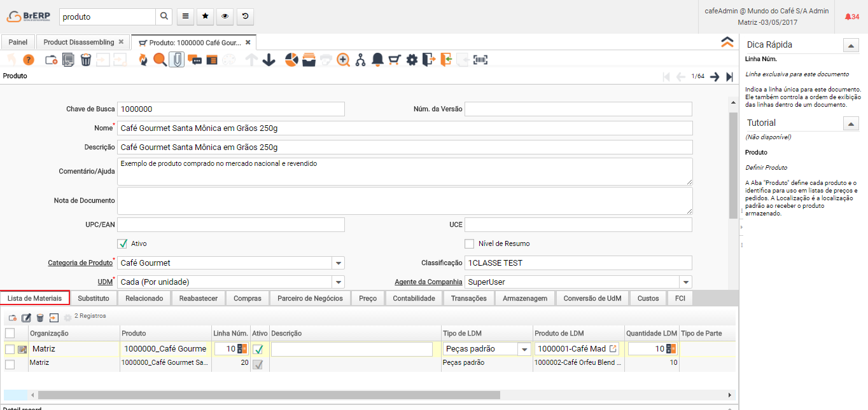Image resolution: width=868 pixels, height=410 pixels.
Task: Switch to the Substituto tab
Action: 93,298
